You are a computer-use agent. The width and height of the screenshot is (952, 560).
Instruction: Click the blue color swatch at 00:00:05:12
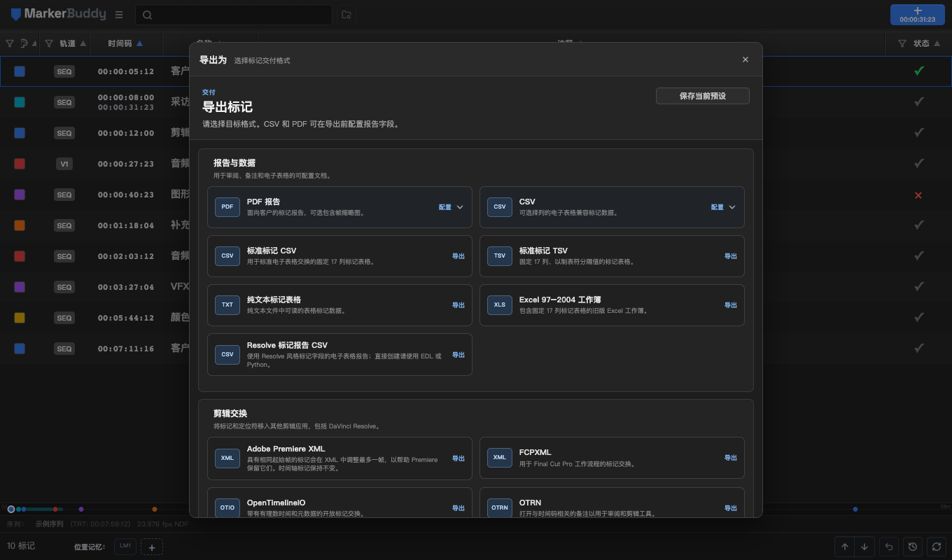click(20, 71)
